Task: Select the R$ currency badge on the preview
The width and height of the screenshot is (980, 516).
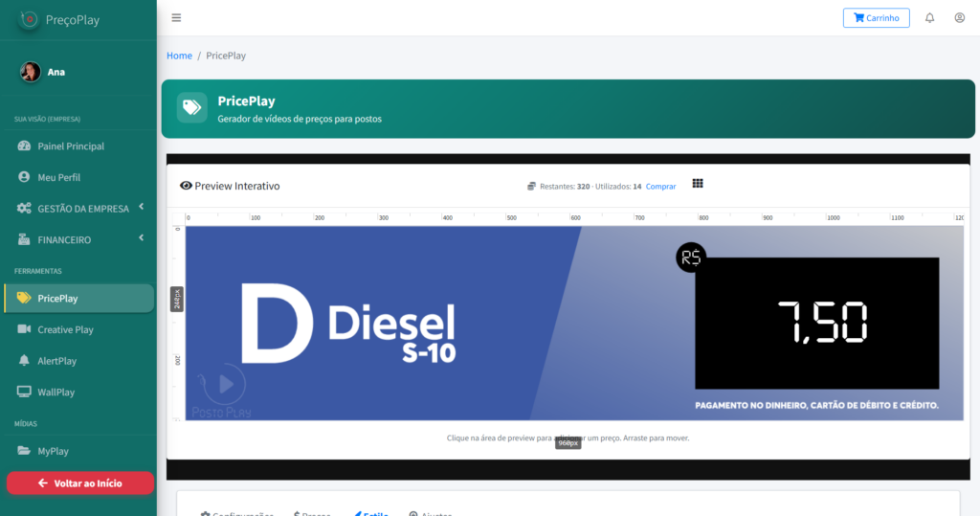Action: (690, 257)
